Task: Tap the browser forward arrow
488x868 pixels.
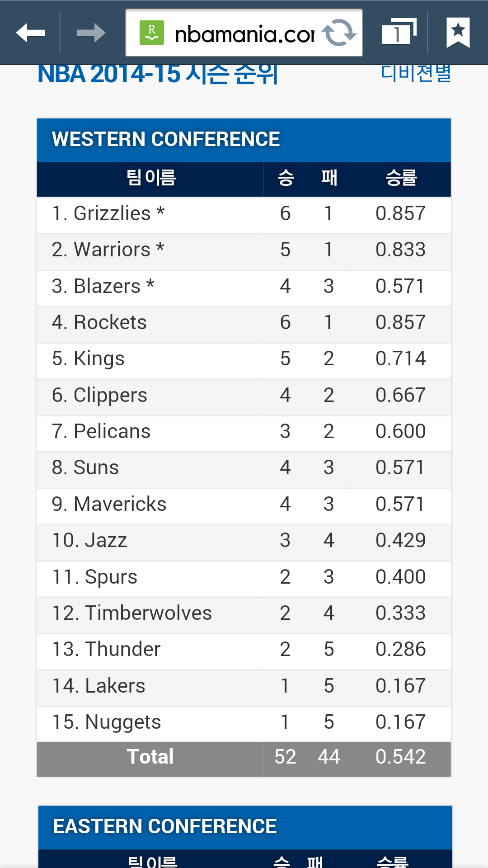Action: 91,33
